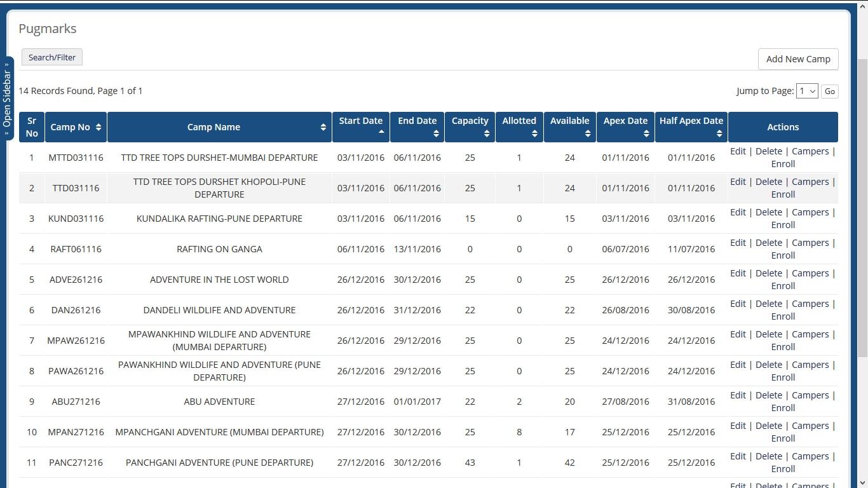Click the Add New Camp button
This screenshot has height=488, width=868.
(x=798, y=59)
